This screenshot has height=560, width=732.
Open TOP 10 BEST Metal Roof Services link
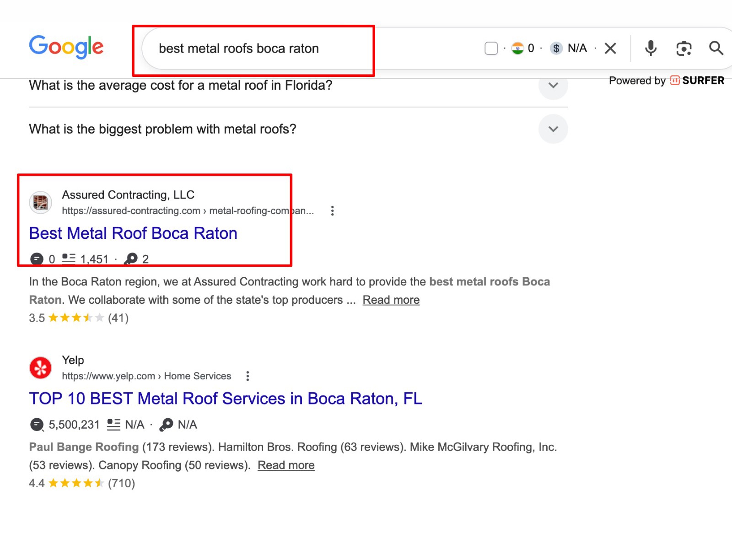point(225,398)
